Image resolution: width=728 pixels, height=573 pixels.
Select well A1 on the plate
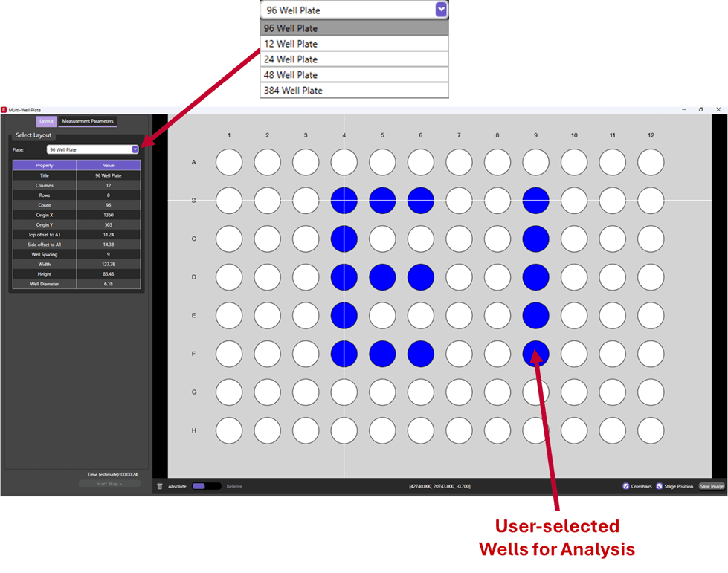tap(229, 163)
